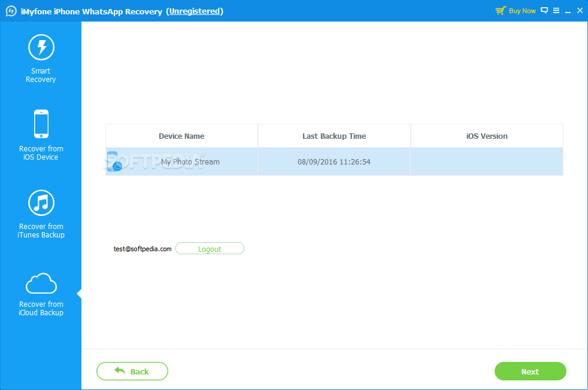Click the Last Backup Time header

pos(334,136)
